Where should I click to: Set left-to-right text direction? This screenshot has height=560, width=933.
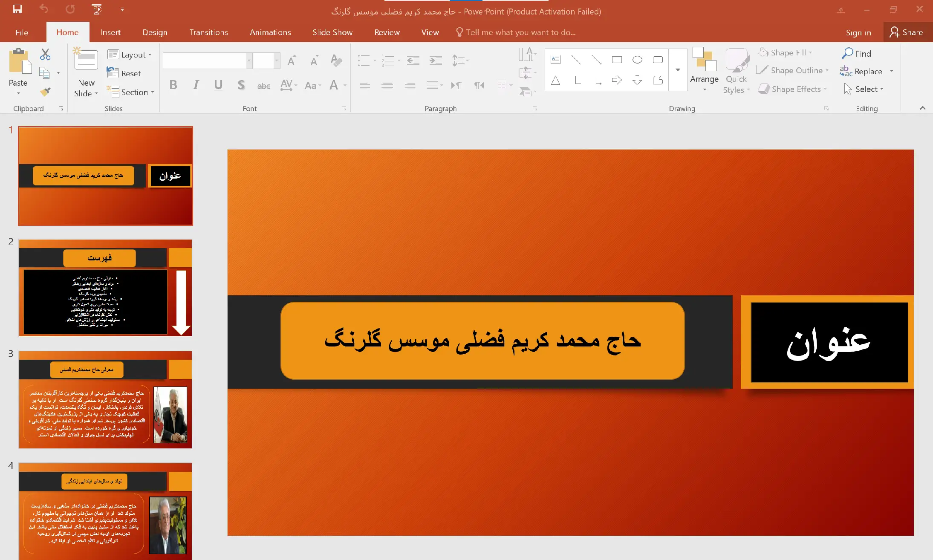(456, 85)
